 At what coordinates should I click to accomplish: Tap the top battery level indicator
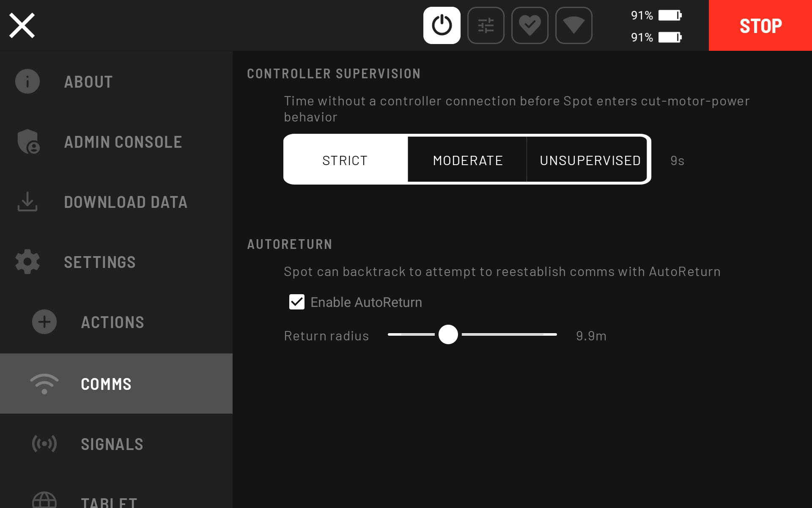(x=669, y=16)
